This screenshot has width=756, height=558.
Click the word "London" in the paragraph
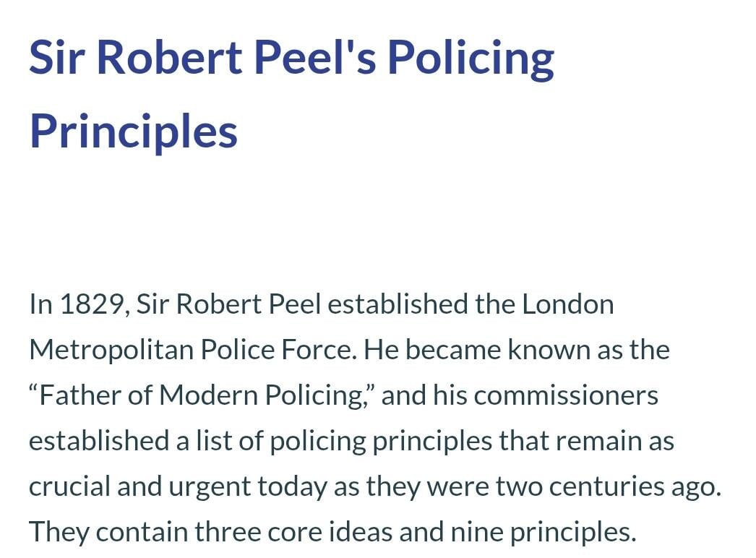click(568, 304)
